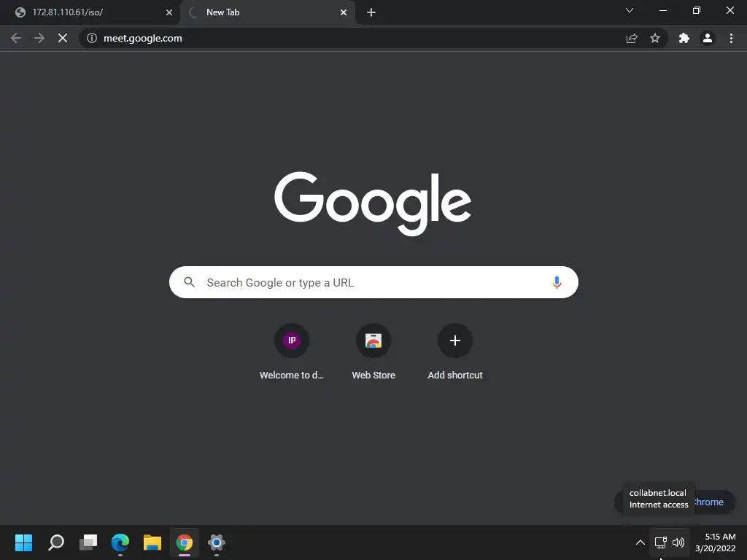Show hidden system tray icons
Image resolution: width=747 pixels, height=560 pixels.
[640, 542]
